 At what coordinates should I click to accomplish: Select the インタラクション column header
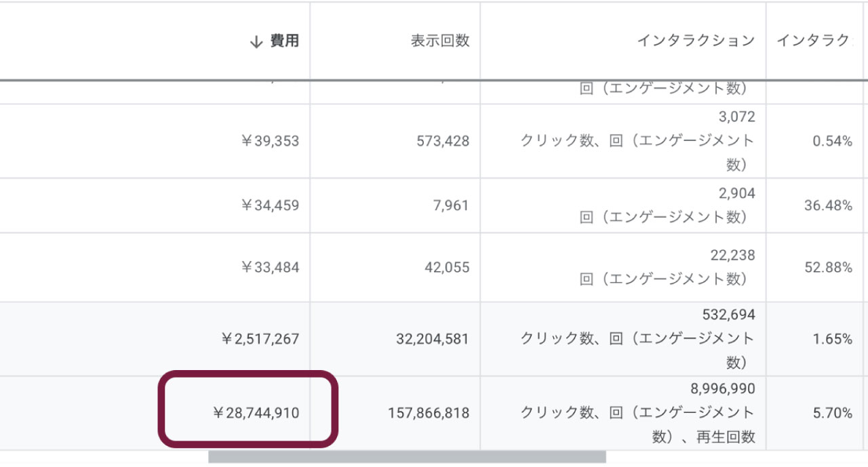695,41
